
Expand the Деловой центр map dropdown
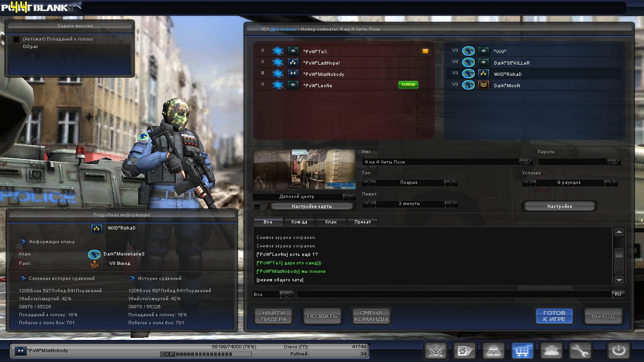click(x=349, y=197)
